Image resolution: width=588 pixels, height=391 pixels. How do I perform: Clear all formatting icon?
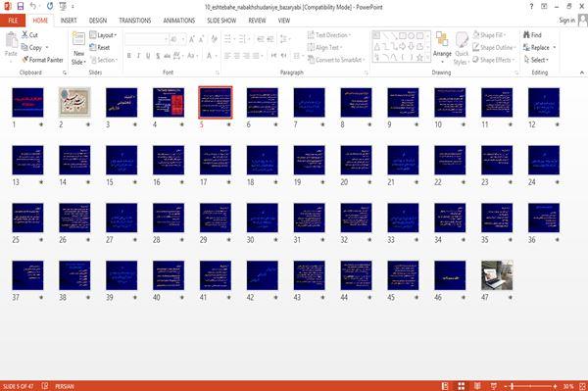pyautogui.click(x=214, y=39)
